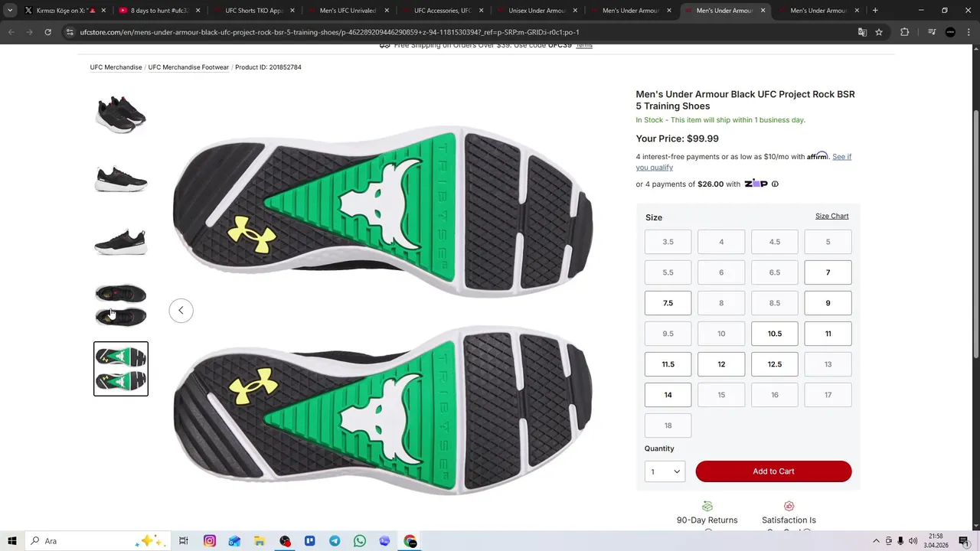Open the Quantity dropdown

[665, 471]
